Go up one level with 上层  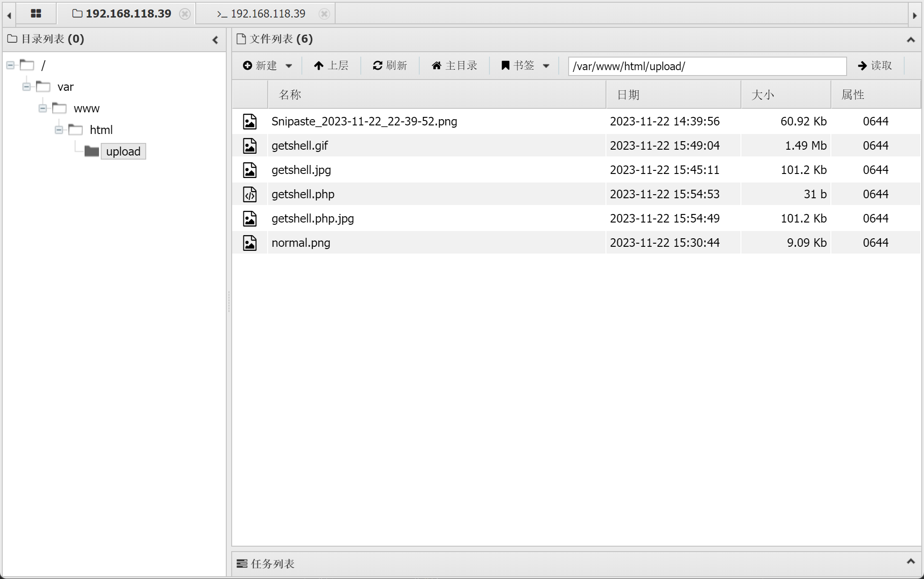click(331, 66)
